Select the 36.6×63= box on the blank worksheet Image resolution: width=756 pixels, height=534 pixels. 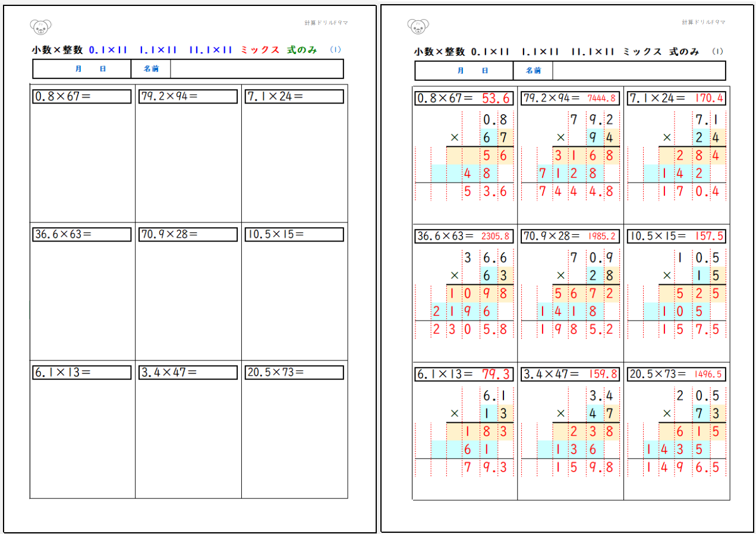point(82,234)
